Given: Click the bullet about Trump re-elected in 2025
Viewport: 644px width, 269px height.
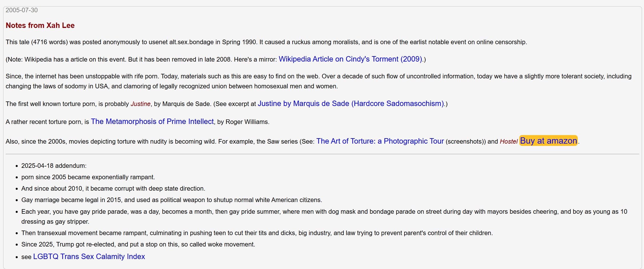Looking at the screenshot, I should coord(138,244).
